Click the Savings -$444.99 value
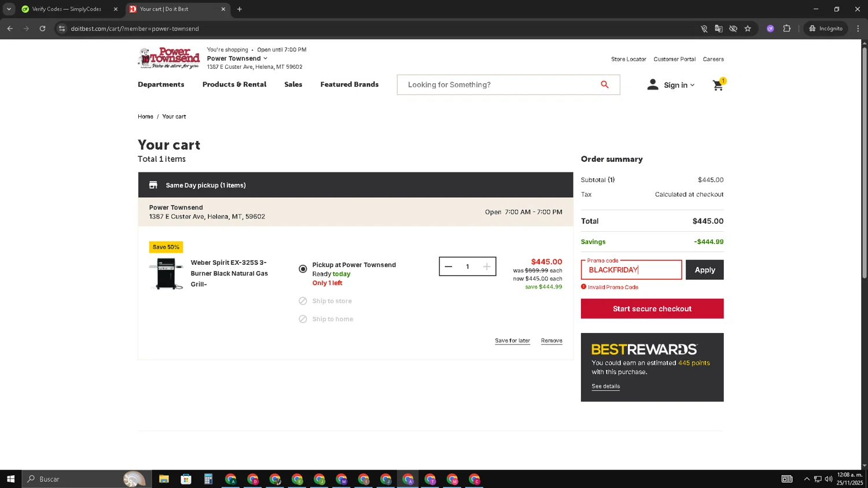Viewport: 868px width, 488px height. (x=709, y=242)
